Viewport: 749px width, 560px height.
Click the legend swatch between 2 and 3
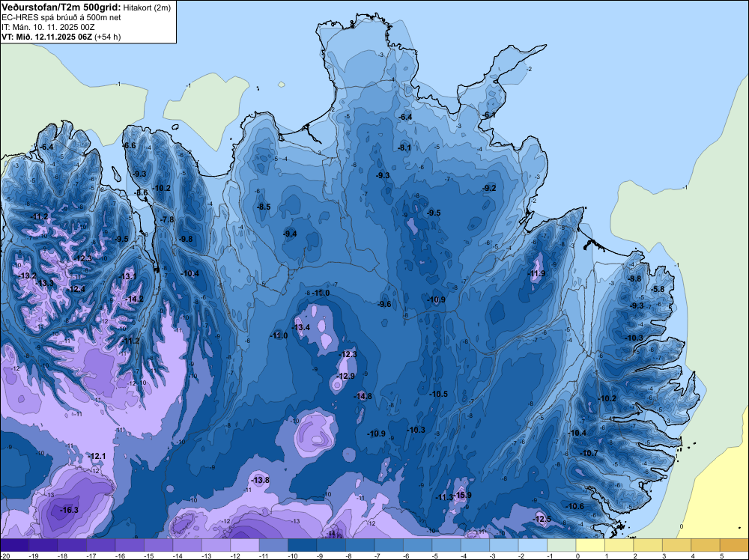(648, 545)
